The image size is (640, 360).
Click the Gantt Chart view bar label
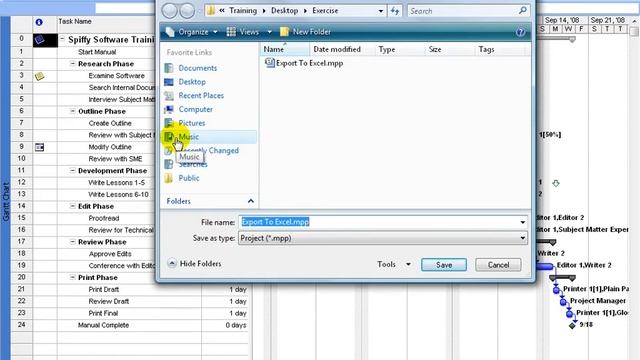pos(6,202)
